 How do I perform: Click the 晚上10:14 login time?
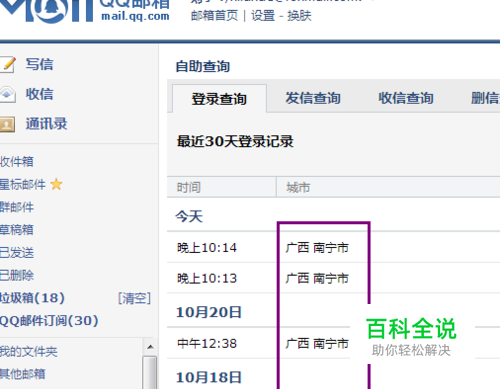click(207, 248)
